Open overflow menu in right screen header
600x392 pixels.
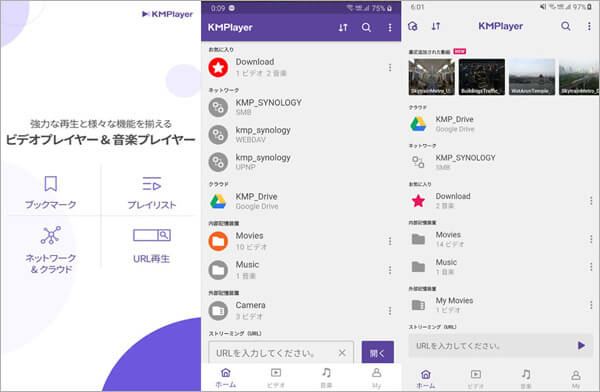point(589,26)
